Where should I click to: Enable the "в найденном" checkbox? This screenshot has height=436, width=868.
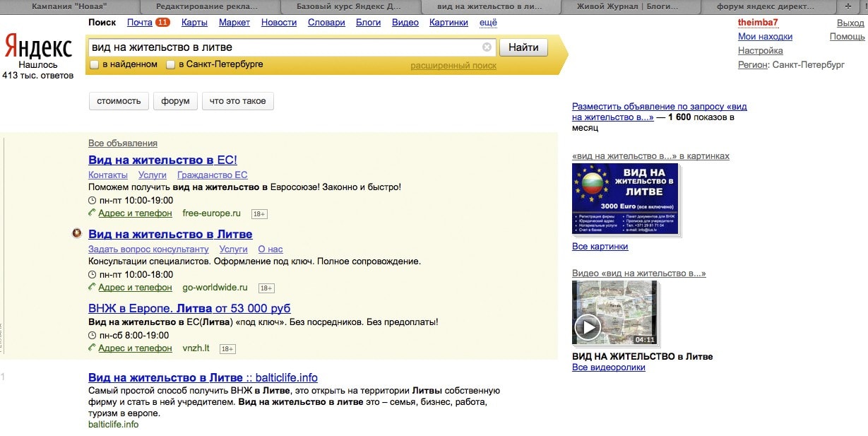95,65
